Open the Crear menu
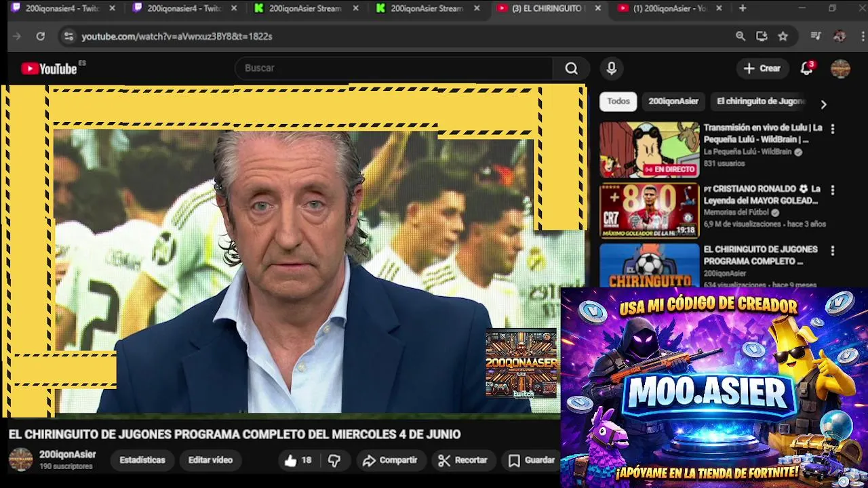Screen dimensions: 868x488 pyautogui.click(x=762, y=68)
